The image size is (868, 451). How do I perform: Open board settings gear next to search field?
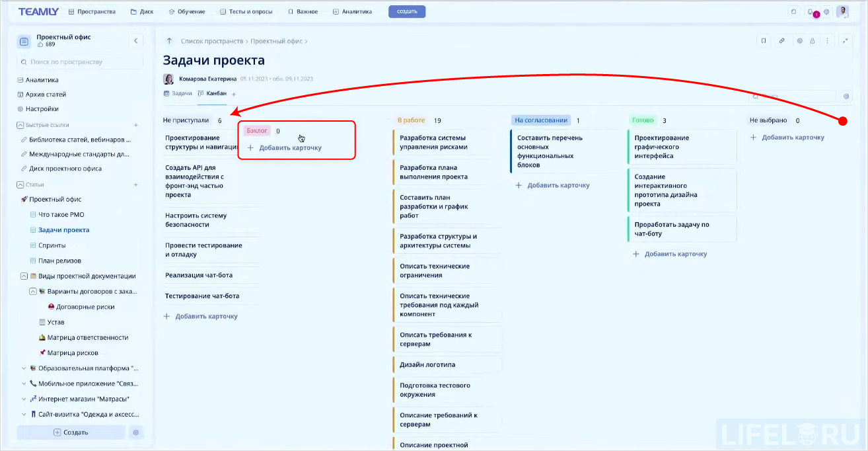pos(846,95)
